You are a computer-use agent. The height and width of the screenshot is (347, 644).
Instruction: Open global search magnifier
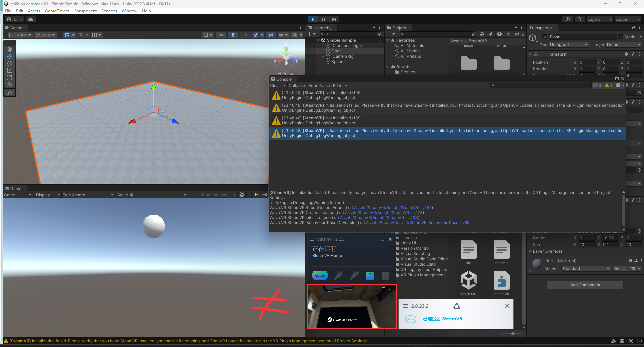tap(580, 19)
